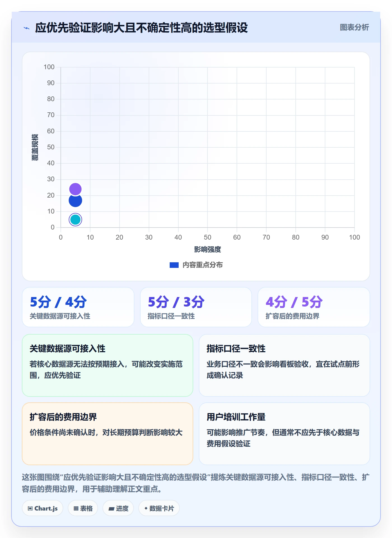Click the 覆盖规模 y-axis title
This screenshot has height=538, width=392.
point(35,147)
